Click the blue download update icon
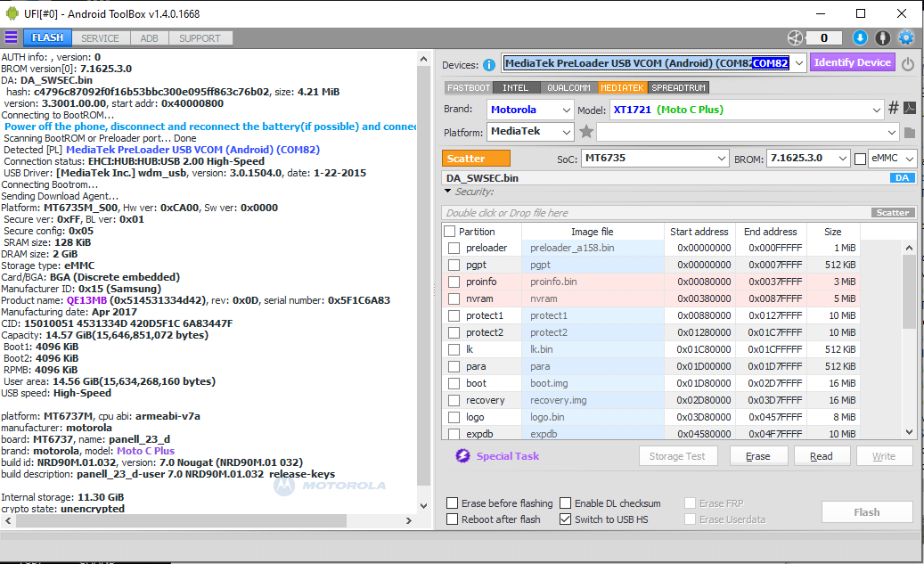Viewport: 924px width, 564px height. pyautogui.click(x=860, y=38)
